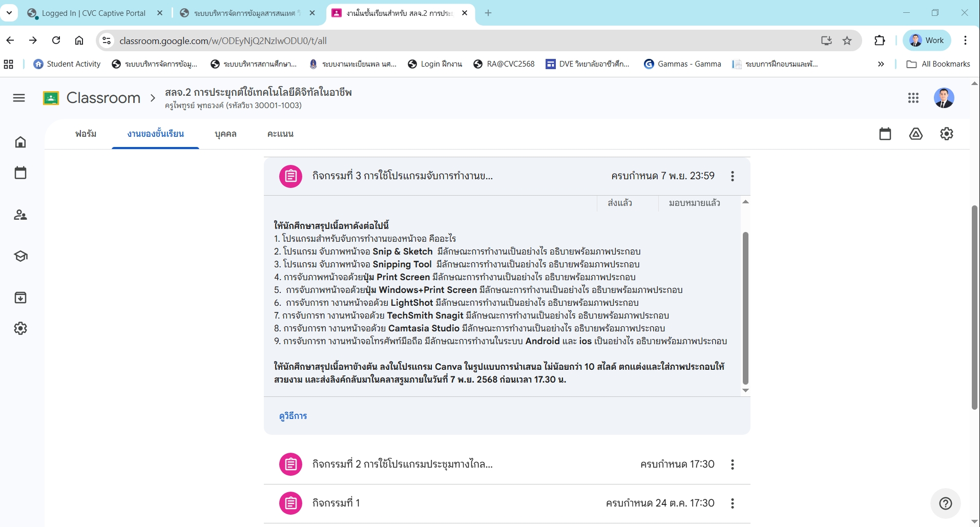Open more options for กิจกรรมที่ 3
Viewport: 980px width, 527px height.
[732, 176]
